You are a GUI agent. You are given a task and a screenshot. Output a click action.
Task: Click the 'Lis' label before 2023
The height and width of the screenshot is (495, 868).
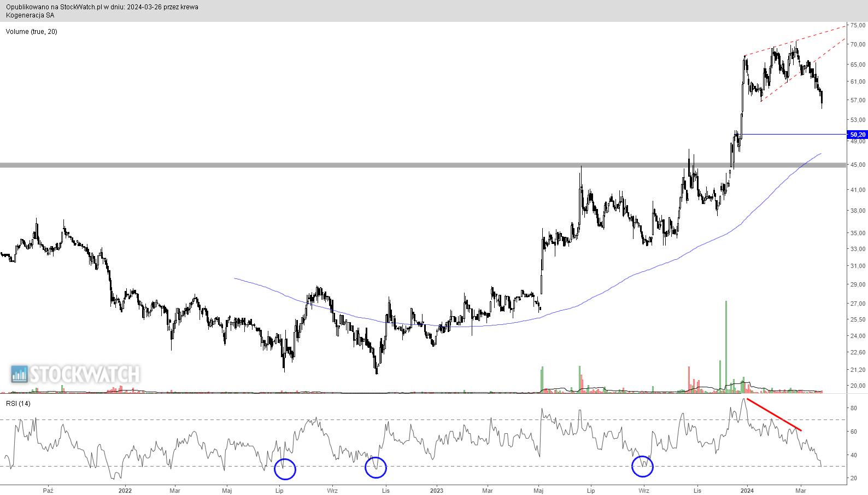pos(385,491)
